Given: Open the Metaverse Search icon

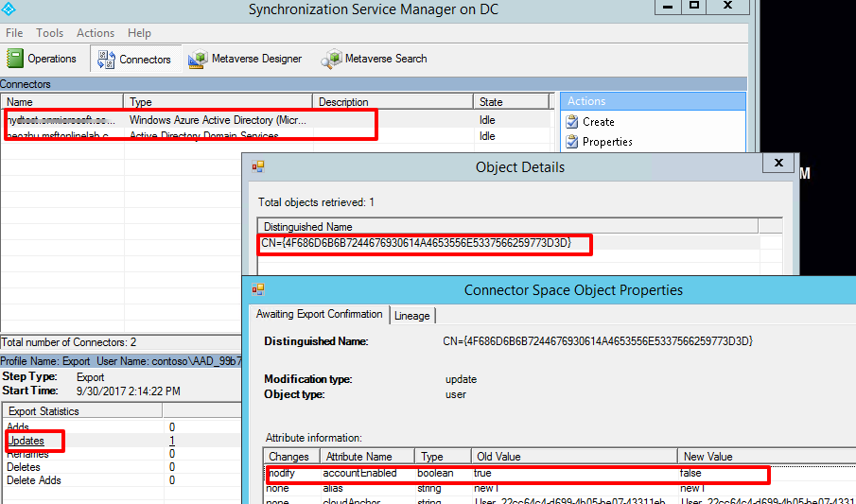Looking at the screenshot, I should click(x=331, y=59).
